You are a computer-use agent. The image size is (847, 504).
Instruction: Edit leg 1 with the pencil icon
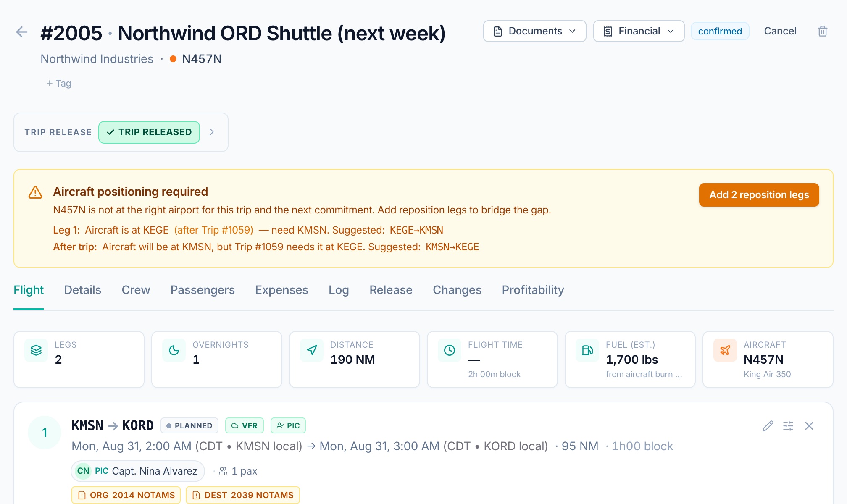(768, 426)
